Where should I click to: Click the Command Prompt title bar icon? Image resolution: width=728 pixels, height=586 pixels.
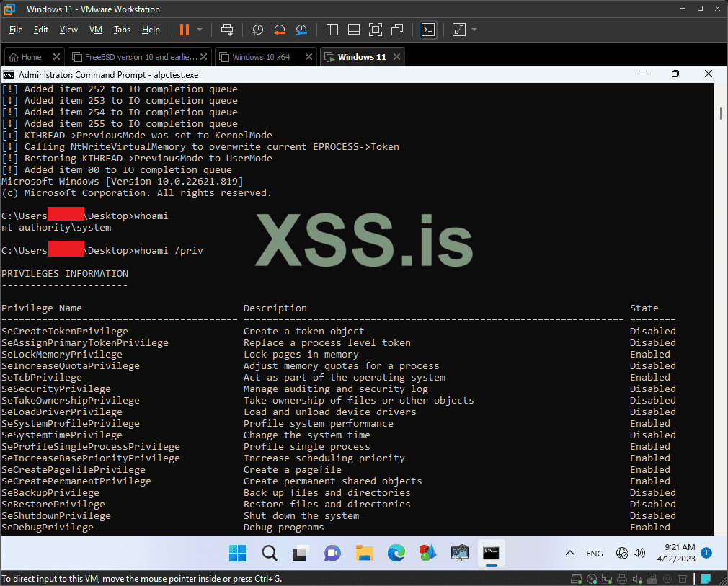pos(9,75)
